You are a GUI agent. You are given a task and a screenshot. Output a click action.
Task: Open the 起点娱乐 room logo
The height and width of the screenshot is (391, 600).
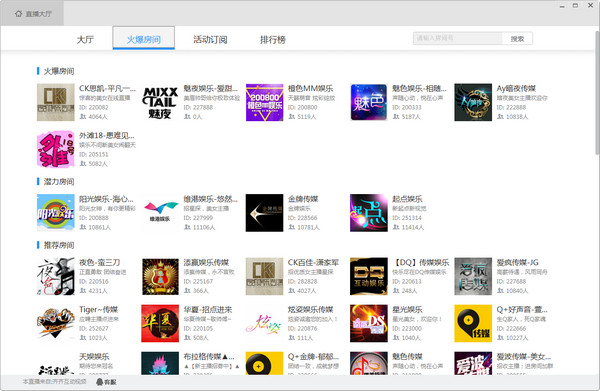pos(369,213)
